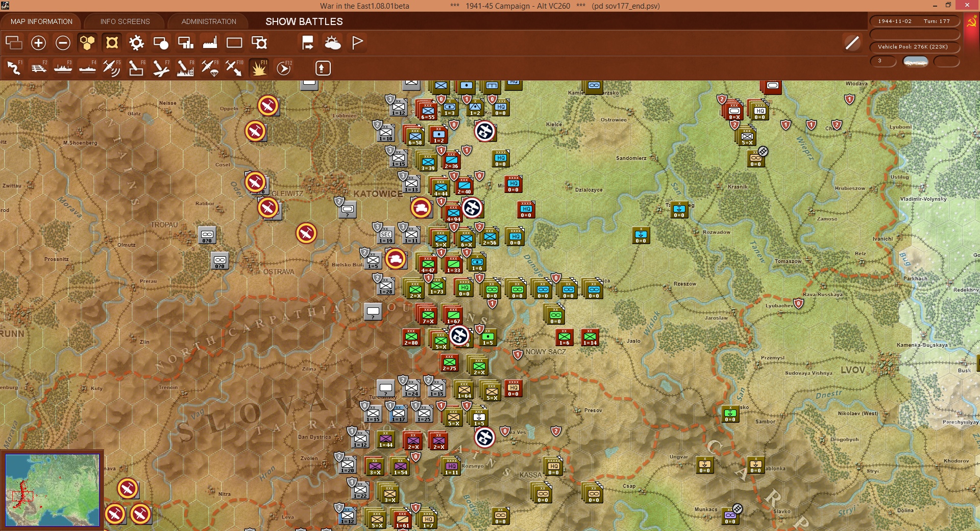Screen dimensions: 980x531
Task: Click the F12 end turn icon
Action: (284, 68)
